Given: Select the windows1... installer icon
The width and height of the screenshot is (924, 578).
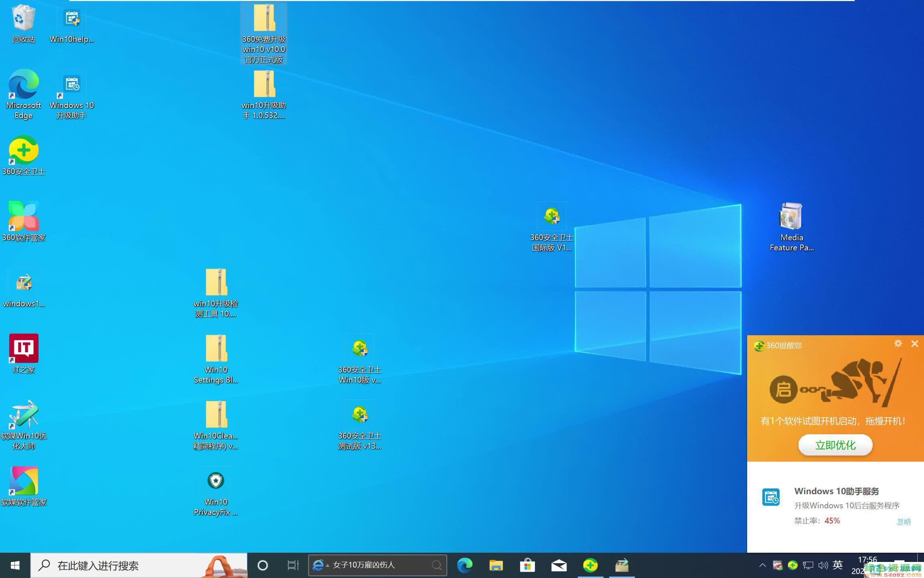Looking at the screenshot, I should click(23, 288).
